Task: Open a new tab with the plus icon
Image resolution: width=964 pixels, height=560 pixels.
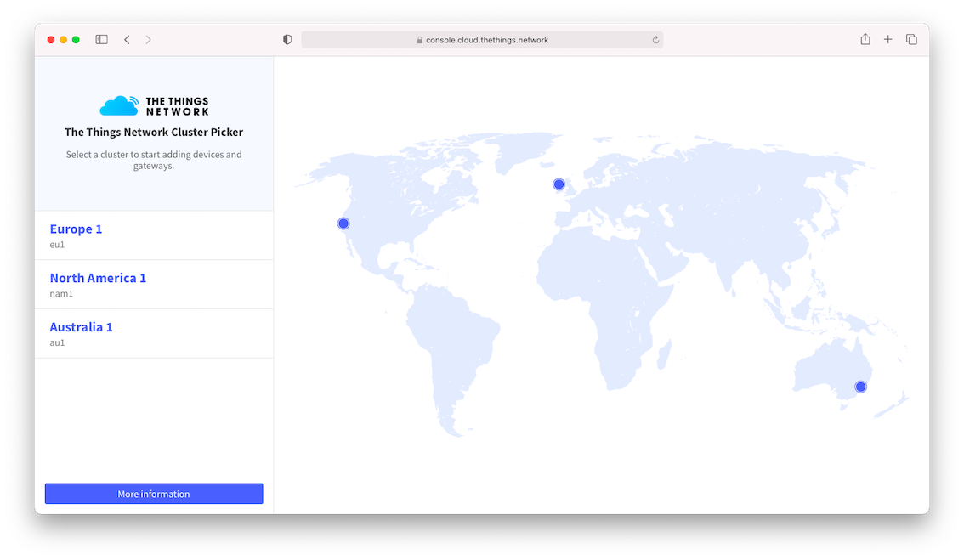Action: 887,40
